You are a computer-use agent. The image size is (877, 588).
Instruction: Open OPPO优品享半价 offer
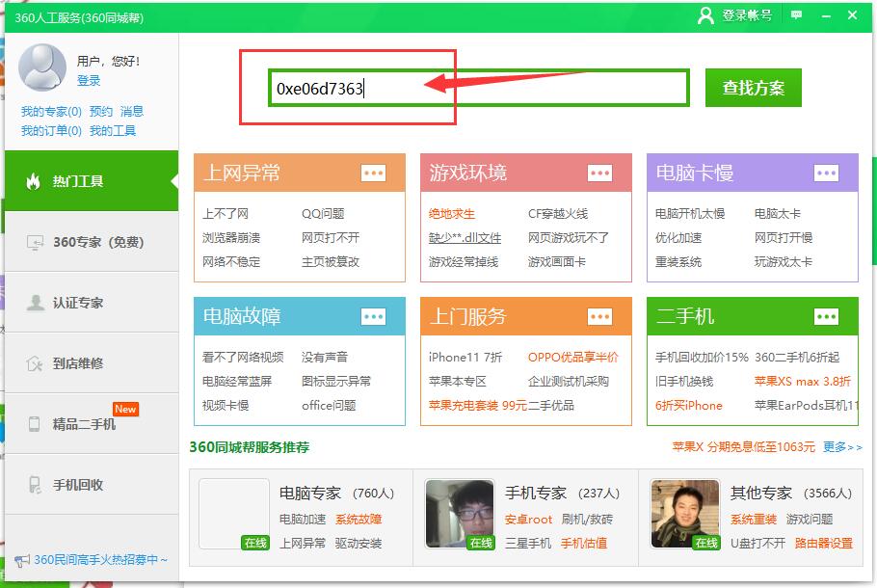click(573, 357)
